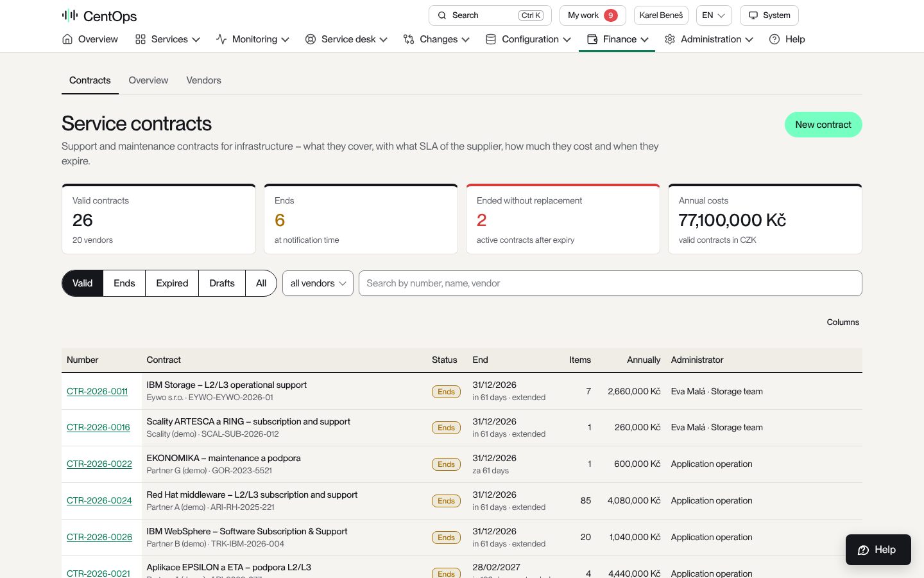Viewport: 924px width, 578px height.
Task: Open contract CTR-2026-0026 link
Action: [99, 537]
